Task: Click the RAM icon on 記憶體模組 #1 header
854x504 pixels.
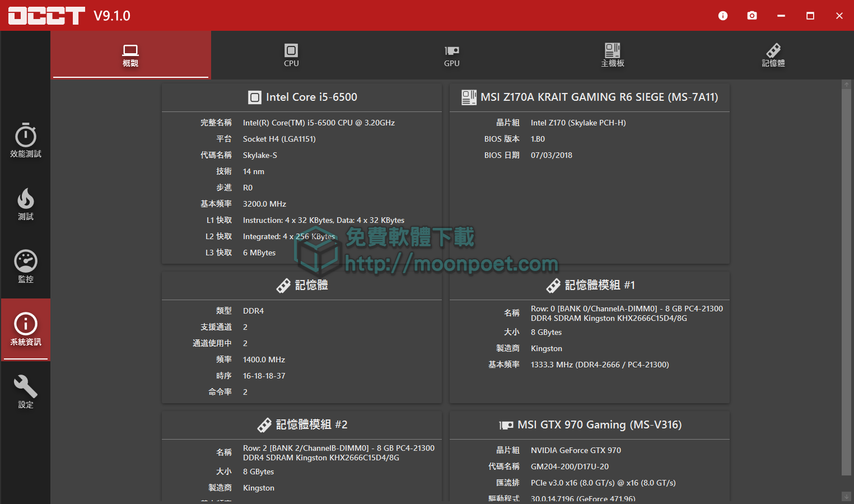Action: 553,285
